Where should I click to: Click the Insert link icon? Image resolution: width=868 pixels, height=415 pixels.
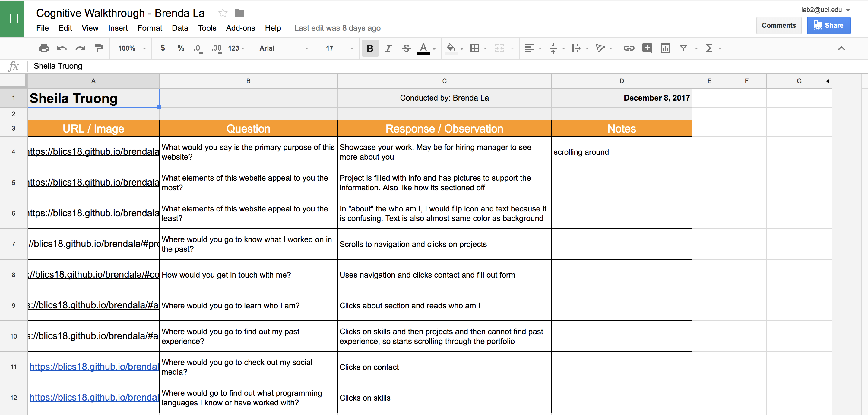pos(629,48)
